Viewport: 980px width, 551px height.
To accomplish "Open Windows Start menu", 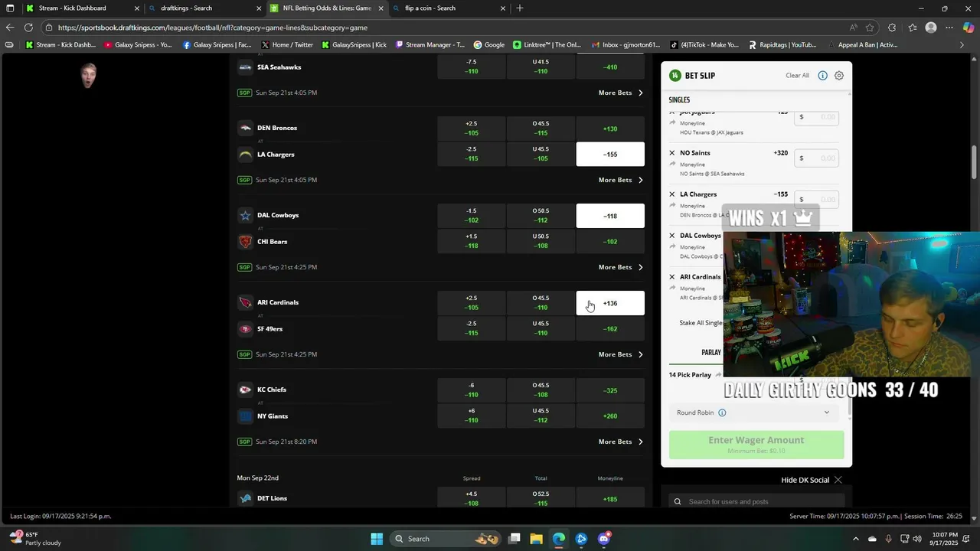I will click(377, 539).
